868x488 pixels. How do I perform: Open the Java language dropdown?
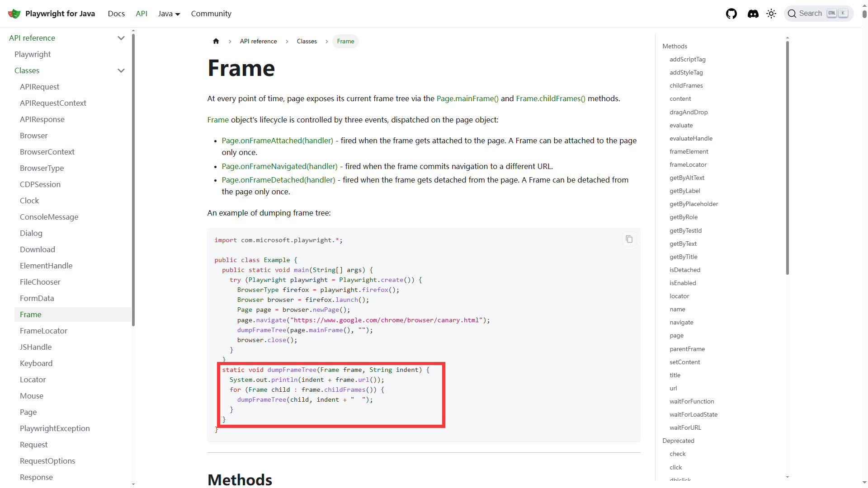coord(169,14)
